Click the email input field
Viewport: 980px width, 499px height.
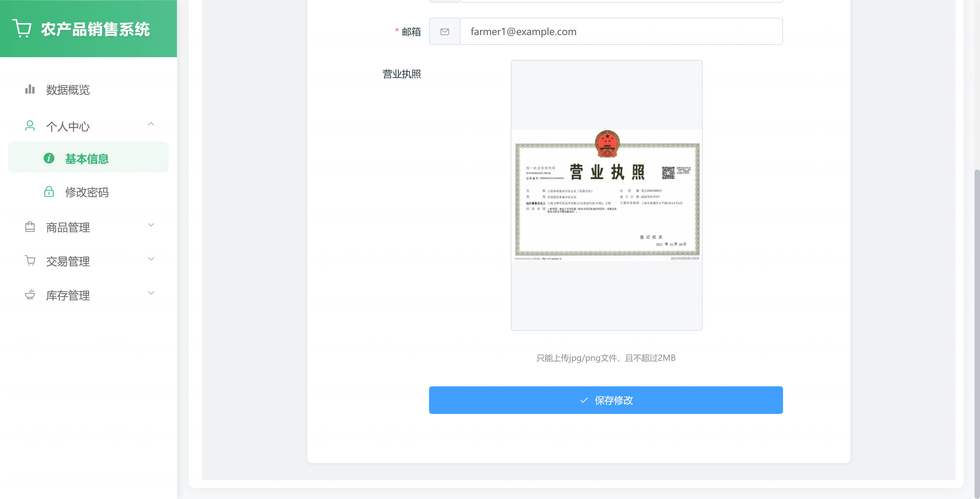tap(621, 32)
